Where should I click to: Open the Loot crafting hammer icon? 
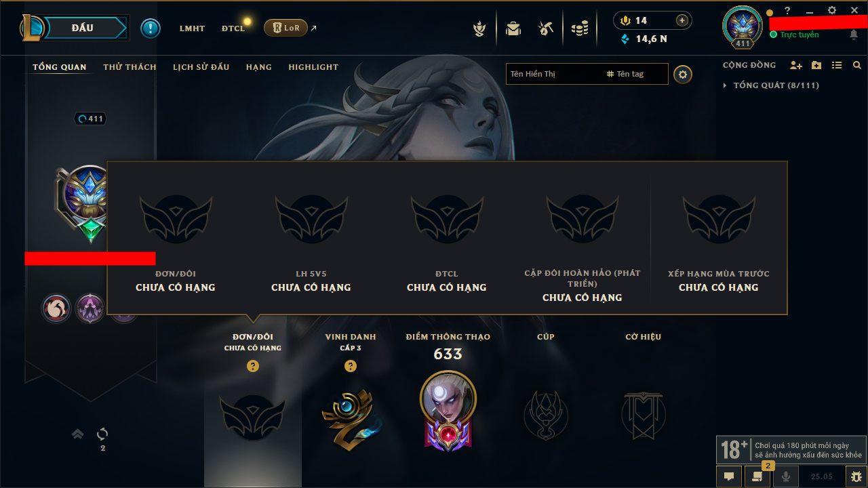[546, 28]
